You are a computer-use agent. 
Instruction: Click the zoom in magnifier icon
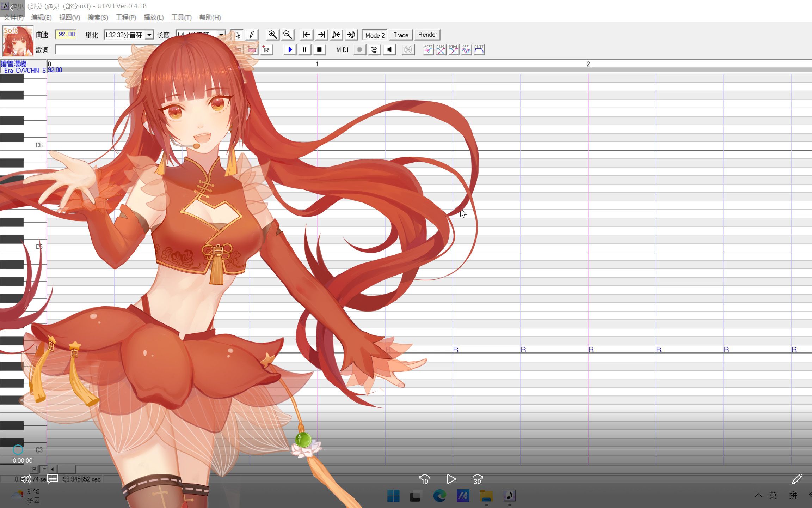tap(272, 35)
